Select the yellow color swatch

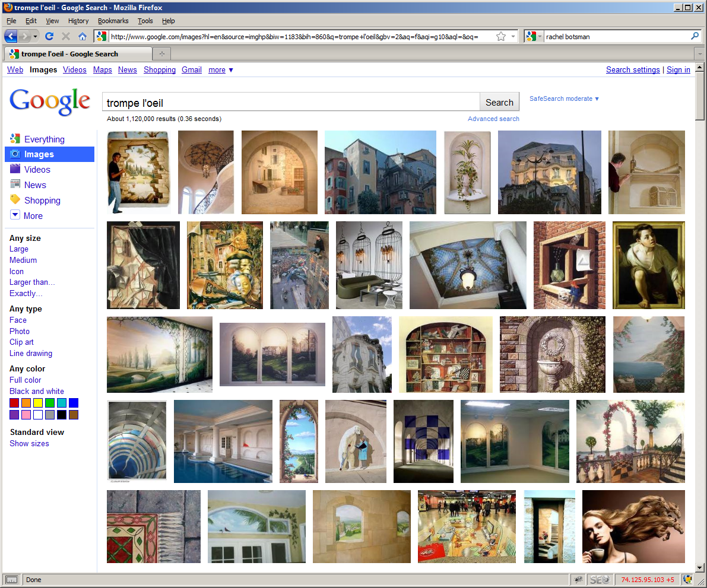point(38,403)
